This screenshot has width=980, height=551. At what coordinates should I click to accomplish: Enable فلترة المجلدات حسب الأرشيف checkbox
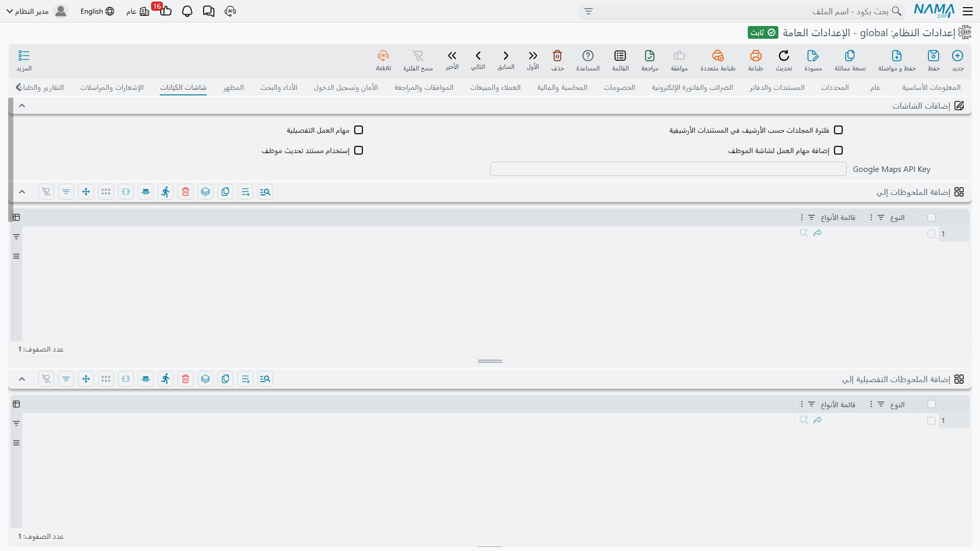pyautogui.click(x=838, y=130)
